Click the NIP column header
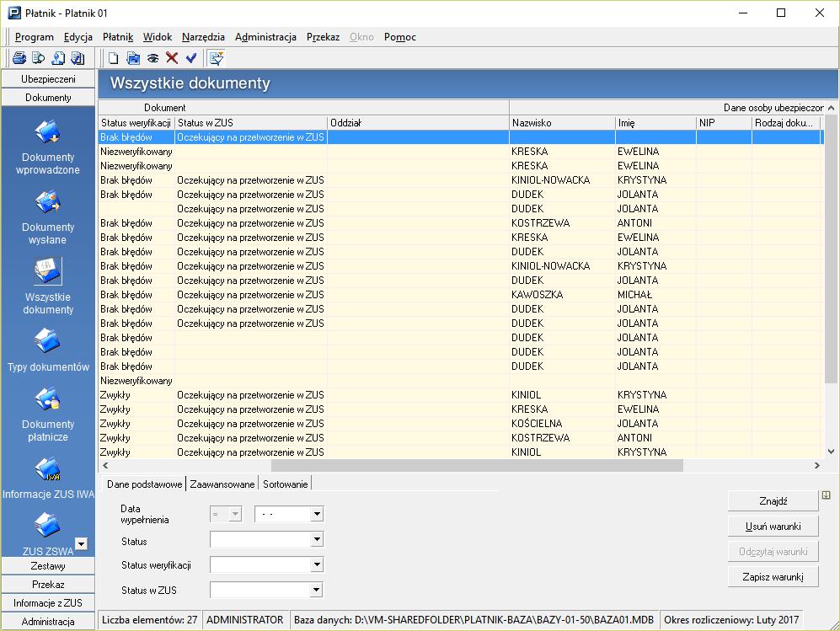This screenshot has width=840, height=631. tap(725, 123)
